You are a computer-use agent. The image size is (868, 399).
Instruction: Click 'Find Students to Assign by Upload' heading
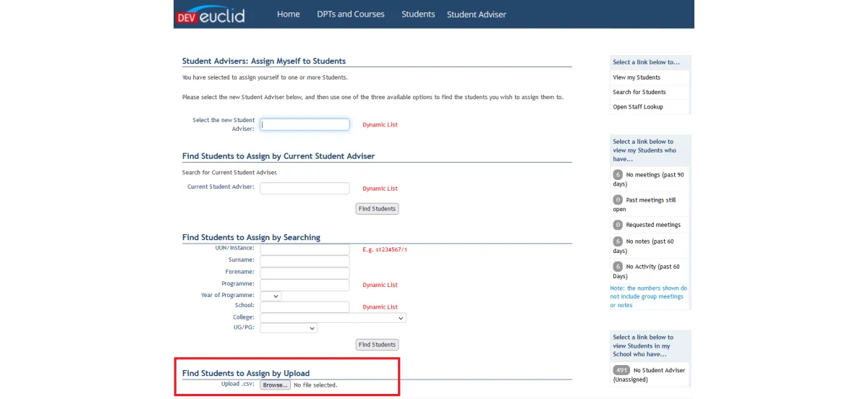[x=246, y=373]
